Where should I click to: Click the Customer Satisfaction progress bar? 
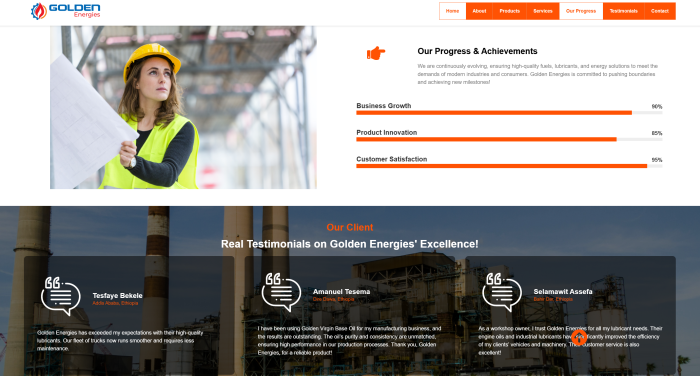click(509, 166)
